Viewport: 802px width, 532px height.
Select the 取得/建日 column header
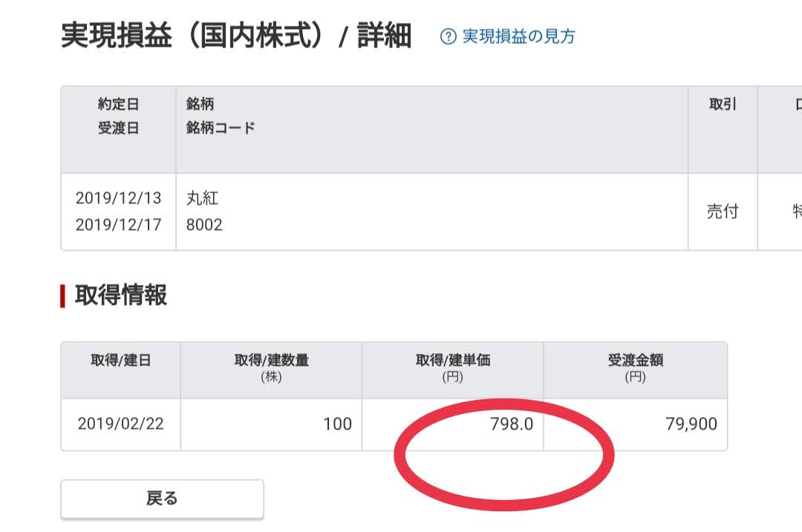pos(121,370)
